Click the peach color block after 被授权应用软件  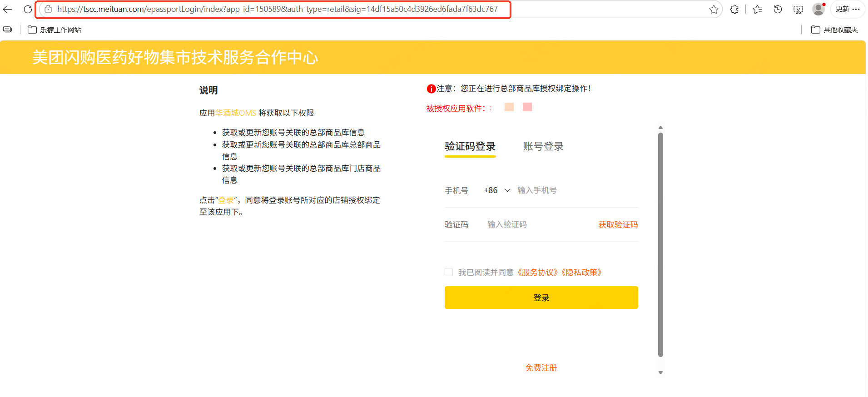(509, 107)
